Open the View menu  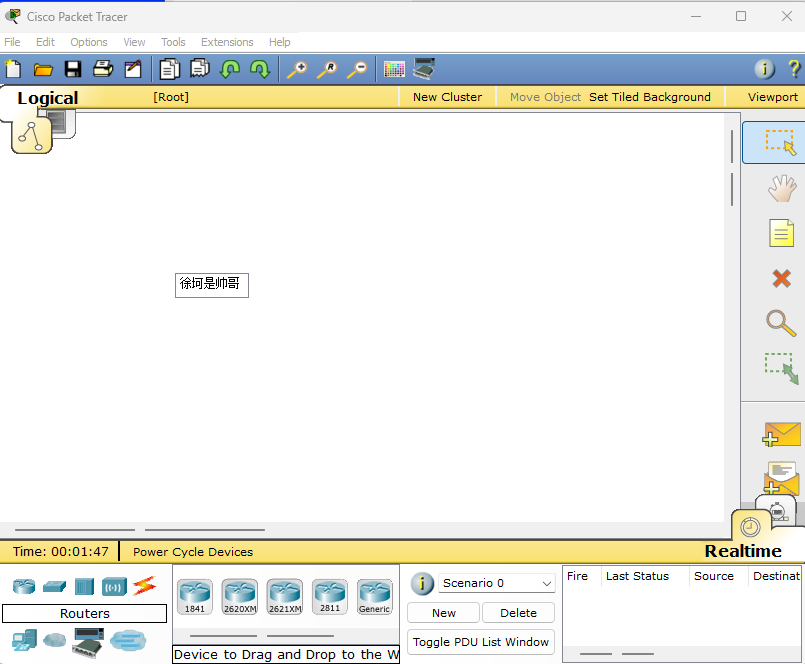click(134, 42)
